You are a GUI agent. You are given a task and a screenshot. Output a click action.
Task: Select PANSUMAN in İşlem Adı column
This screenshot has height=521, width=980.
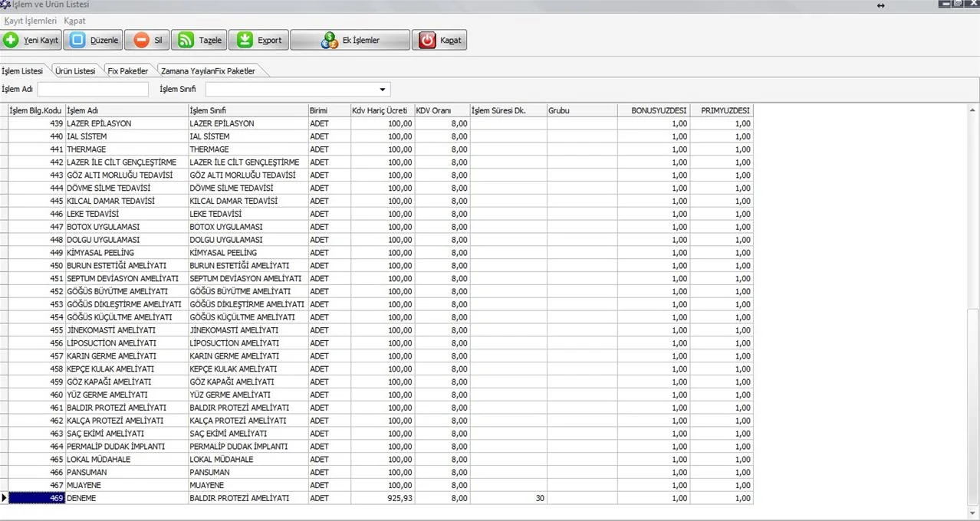point(87,473)
